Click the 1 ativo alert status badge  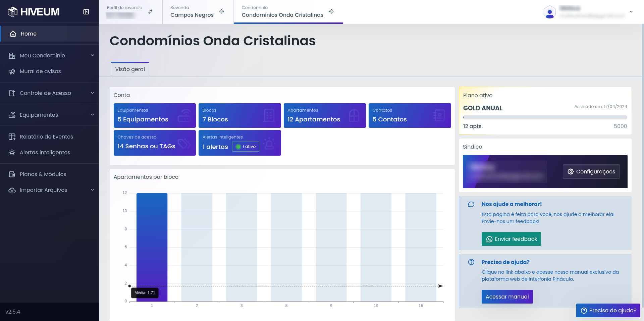(x=246, y=147)
